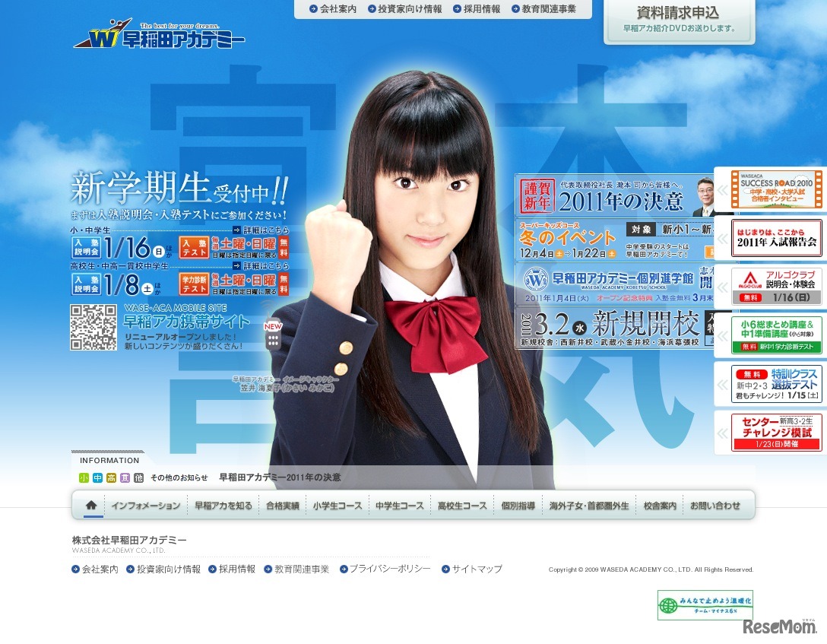Click the Waseda Academy logo
This screenshot has width=827, height=644.
click(160, 34)
